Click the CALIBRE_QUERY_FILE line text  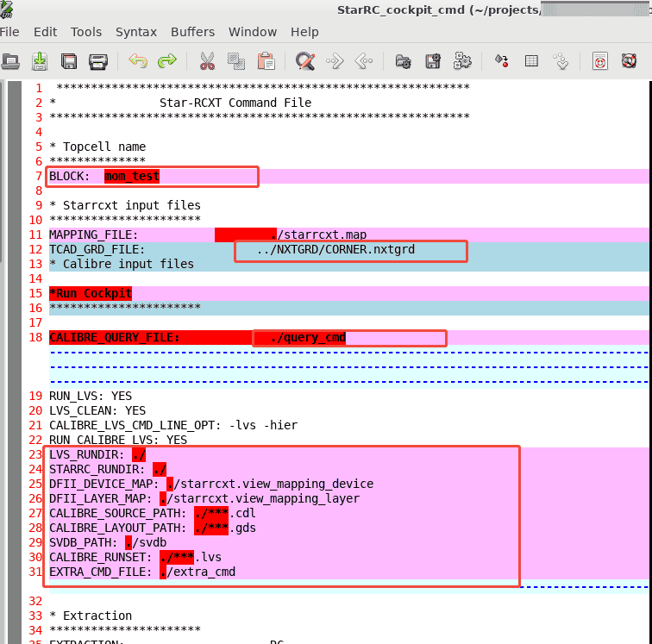pyautogui.click(x=114, y=338)
